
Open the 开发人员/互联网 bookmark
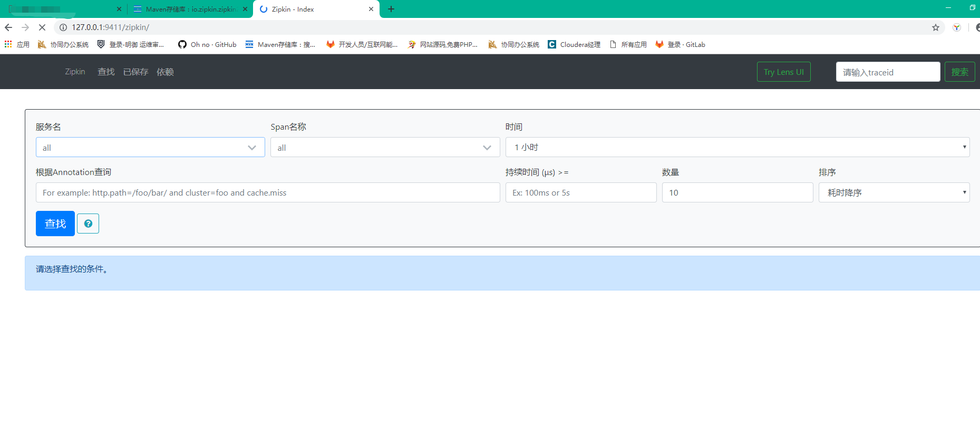click(362, 44)
